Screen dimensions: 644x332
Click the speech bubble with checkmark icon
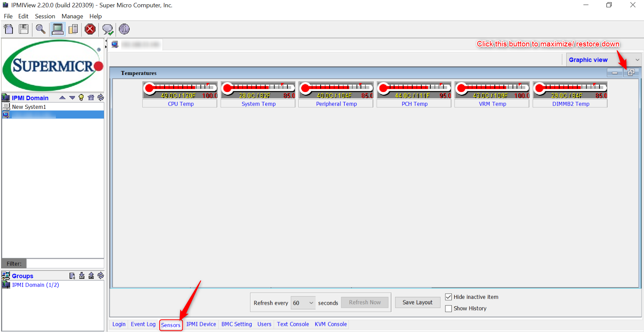point(107,29)
